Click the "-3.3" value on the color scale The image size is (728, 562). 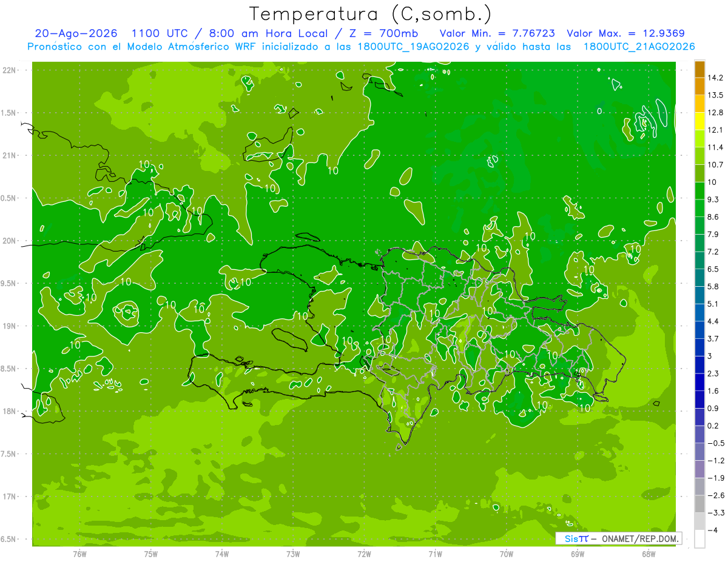(x=715, y=513)
